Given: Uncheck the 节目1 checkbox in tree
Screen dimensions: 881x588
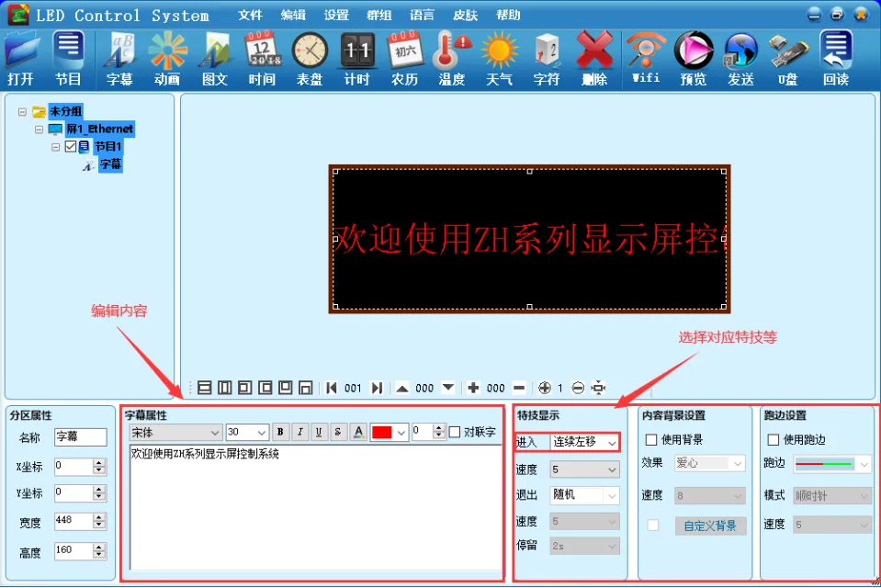Looking at the screenshot, I should 70,147.
